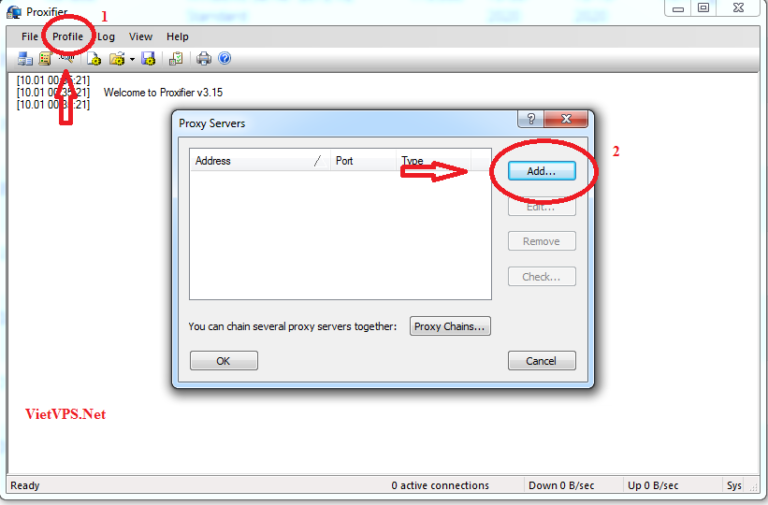Open Proxy Servers toolbar icon
Viewport: 768px width, 505px height.
click(25, 59)
